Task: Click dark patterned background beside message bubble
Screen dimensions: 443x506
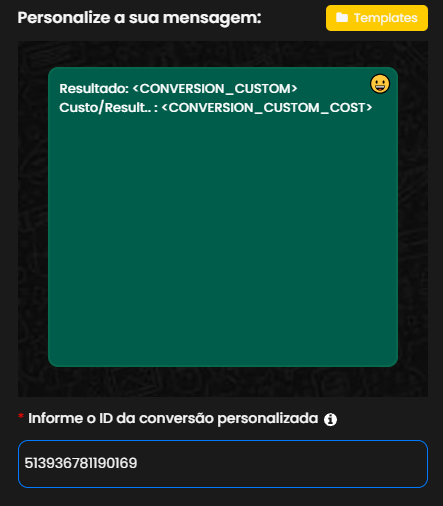Action: pos(33,217)
